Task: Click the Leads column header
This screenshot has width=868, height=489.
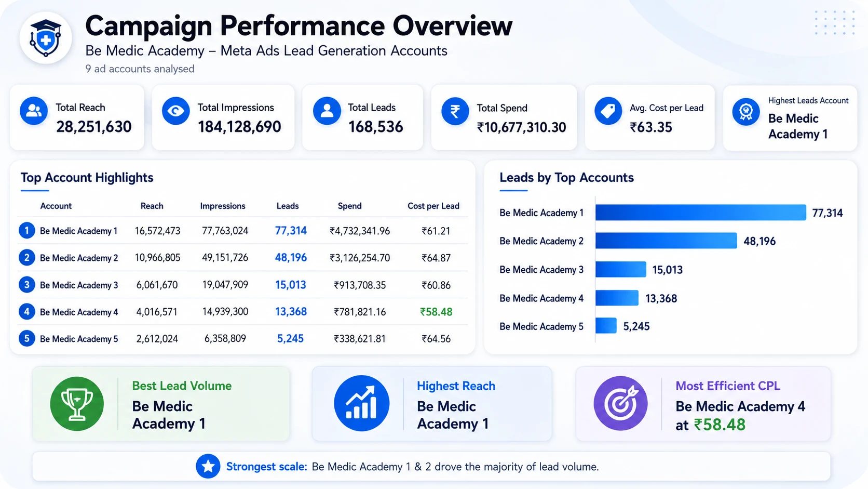Action: (x=288, y=206)
